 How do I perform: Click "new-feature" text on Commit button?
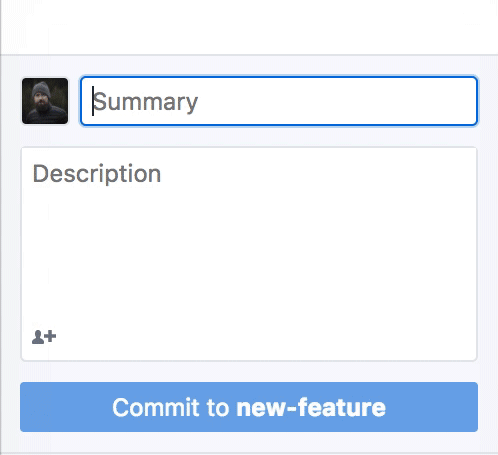coord(311,407)
